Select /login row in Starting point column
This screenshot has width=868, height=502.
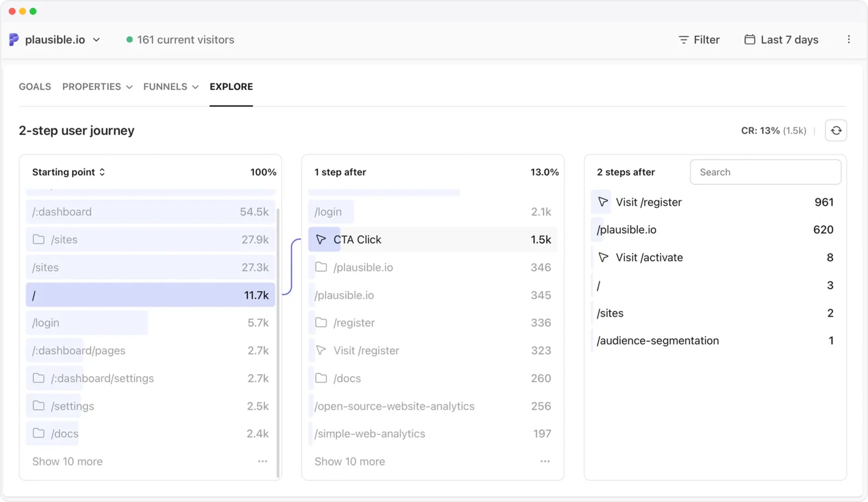(x=150, y=323)
